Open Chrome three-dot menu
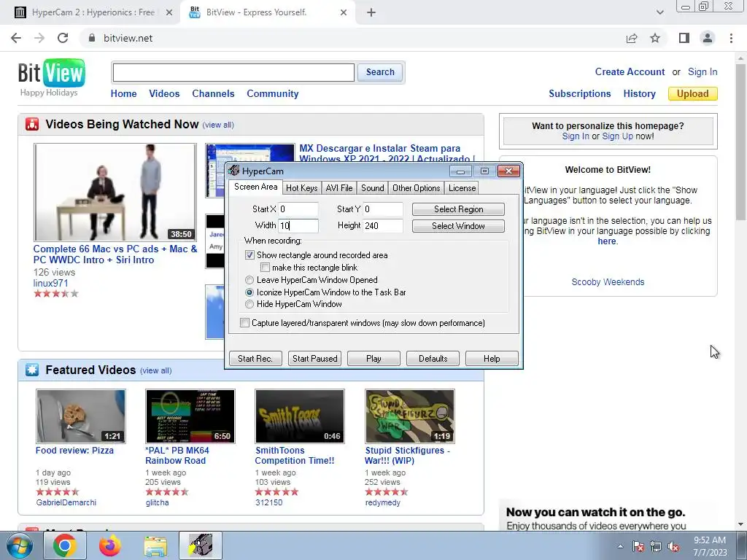The height and width of the screenshot is (560, 747). coord(731,38)
